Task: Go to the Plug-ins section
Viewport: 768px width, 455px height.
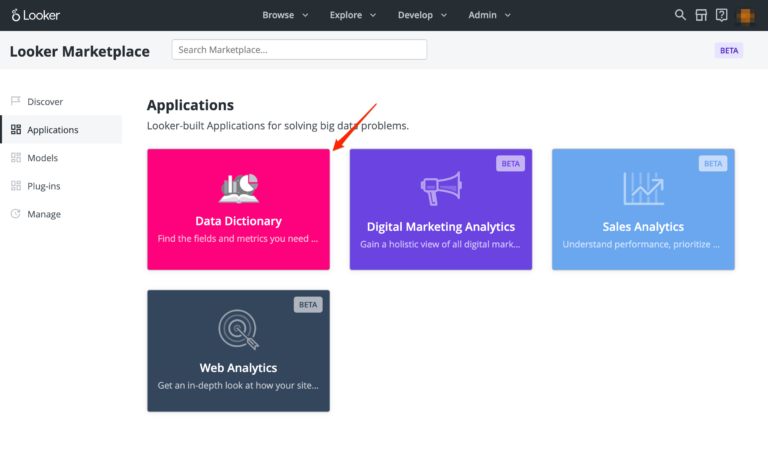Action: (44, 186)
